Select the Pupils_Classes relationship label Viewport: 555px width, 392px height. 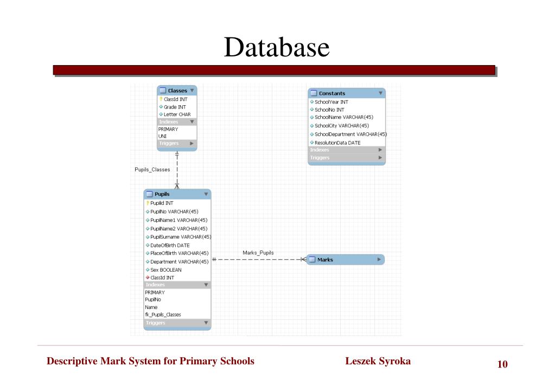click(x=152, y=170)
